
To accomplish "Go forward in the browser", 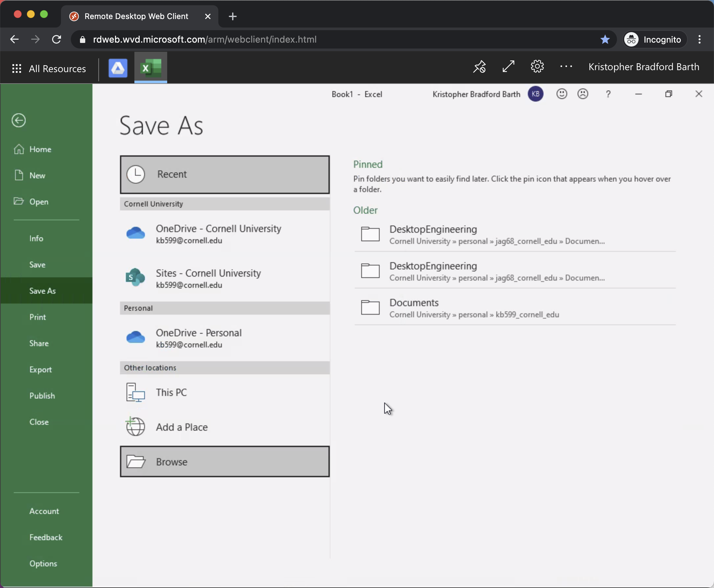I will 35,39.
